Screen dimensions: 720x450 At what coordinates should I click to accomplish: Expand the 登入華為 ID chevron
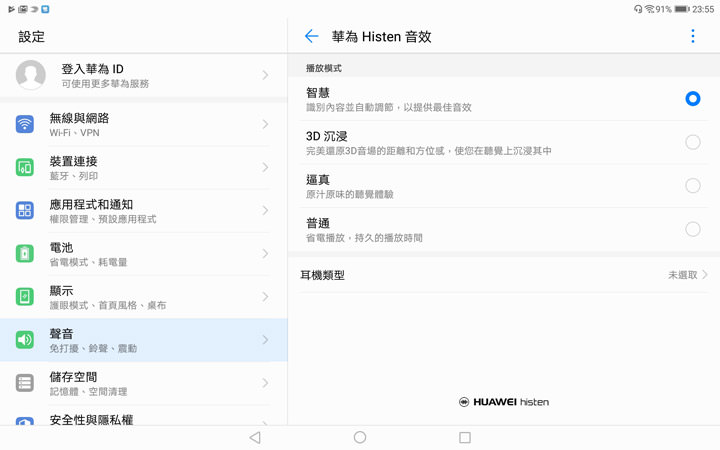(265, 75)
